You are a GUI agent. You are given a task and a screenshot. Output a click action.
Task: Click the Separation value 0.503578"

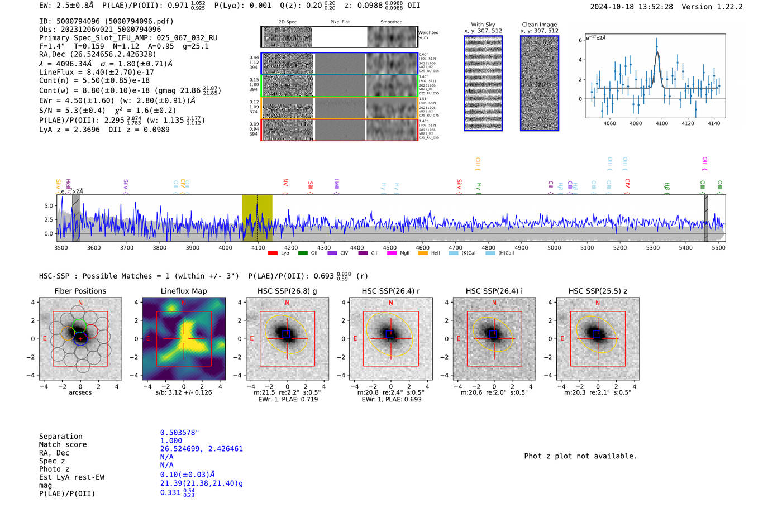coord(180,433)
